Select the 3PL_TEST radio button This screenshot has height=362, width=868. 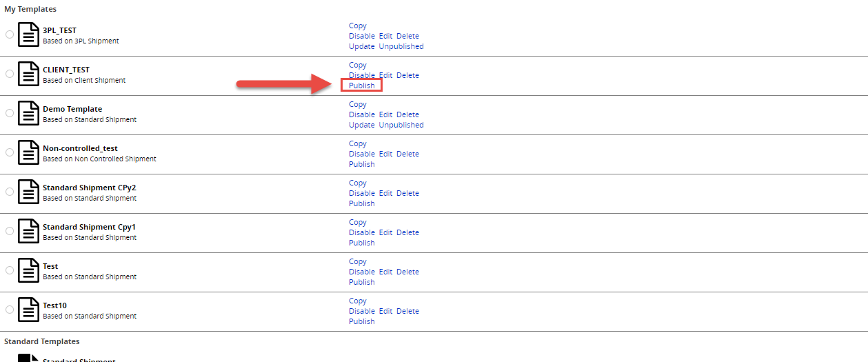[10, 34]
